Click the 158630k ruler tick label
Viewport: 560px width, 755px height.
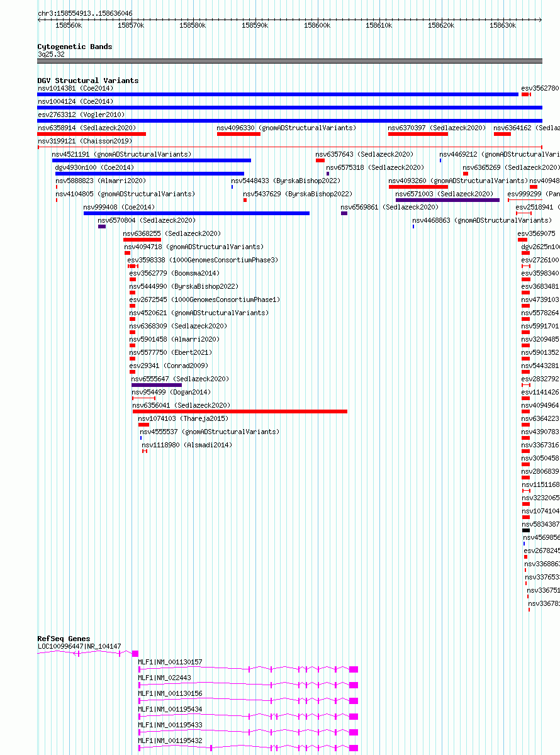pyautogui.click(x=503, y=25)
